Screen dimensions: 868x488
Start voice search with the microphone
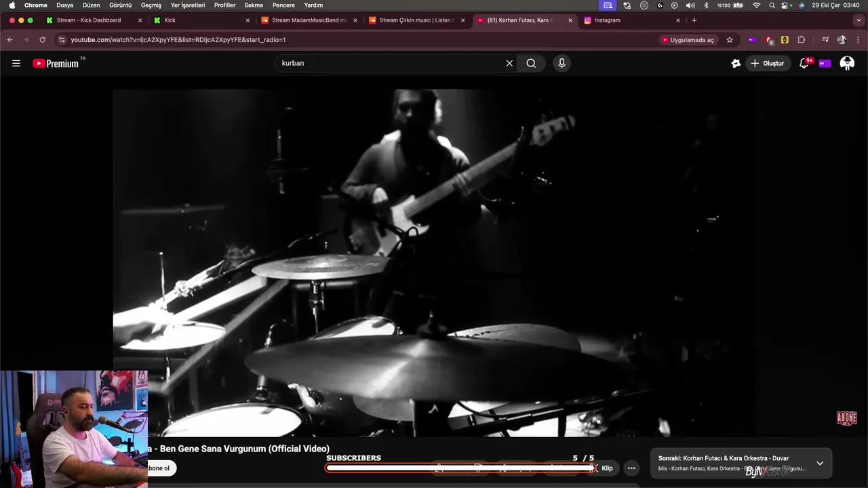click(561, 63)
